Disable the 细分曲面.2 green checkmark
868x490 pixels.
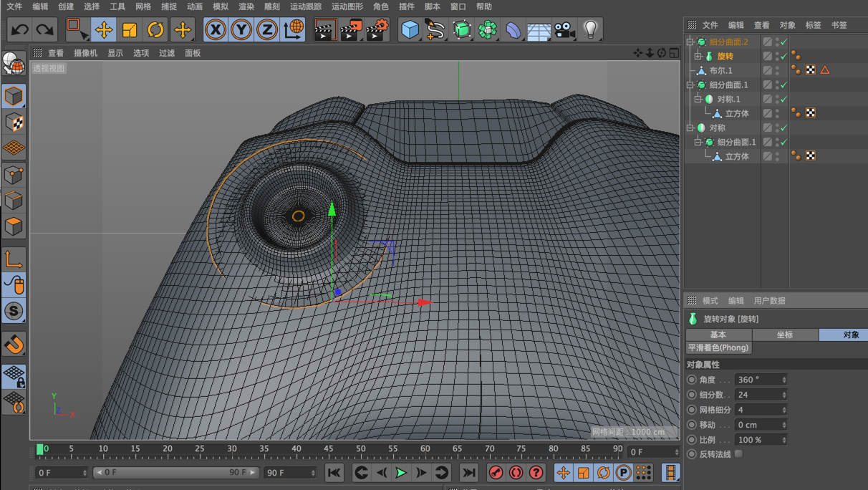point(784,42)
